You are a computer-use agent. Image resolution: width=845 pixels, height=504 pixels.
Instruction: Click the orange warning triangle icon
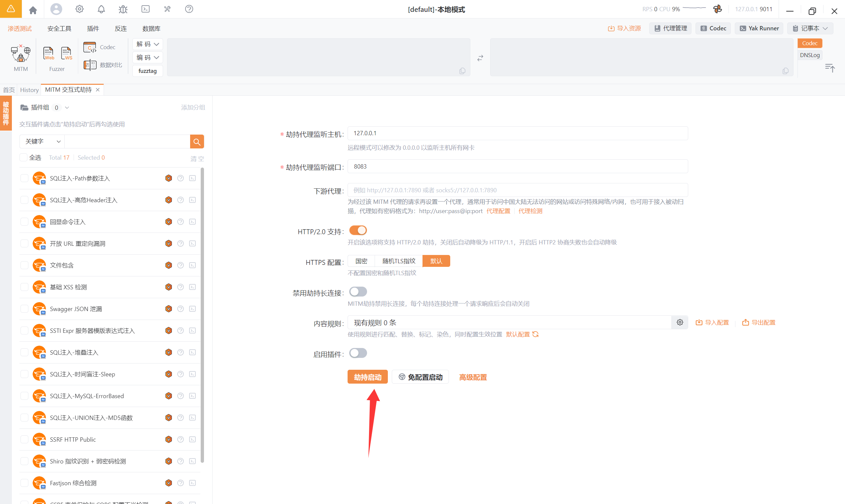11,9
